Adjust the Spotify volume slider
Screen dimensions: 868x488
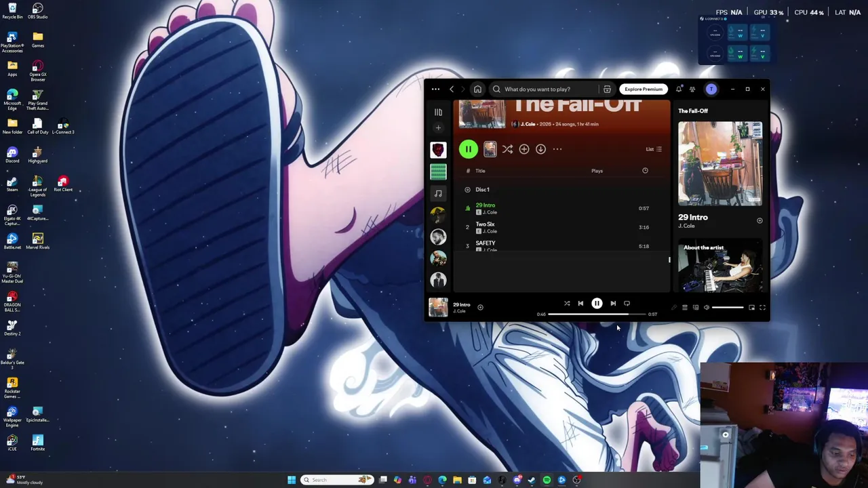coord(728,308)
